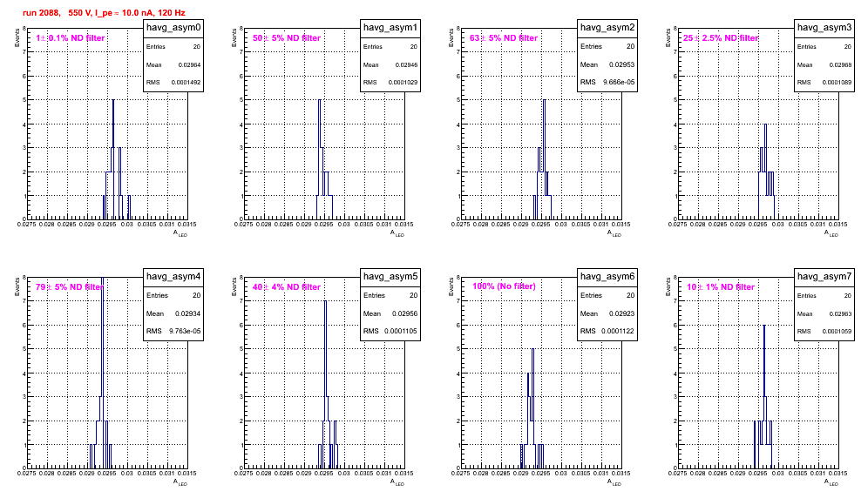Click RMS 9.666e-05 in havg_asym2 stats
This screenshot has height=498, width=868.
pyautogui.click(x=607, y=83)
